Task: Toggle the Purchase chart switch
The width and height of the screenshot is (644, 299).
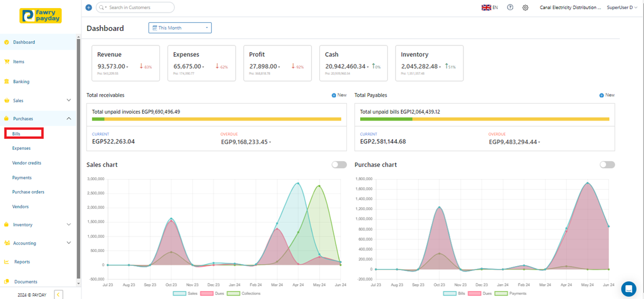Action: point(607,165)
